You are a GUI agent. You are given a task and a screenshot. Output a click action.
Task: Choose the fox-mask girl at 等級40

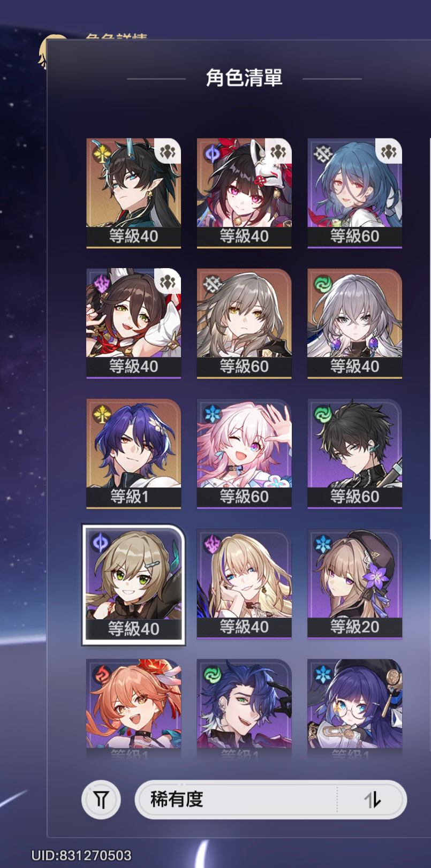point(244,193)
